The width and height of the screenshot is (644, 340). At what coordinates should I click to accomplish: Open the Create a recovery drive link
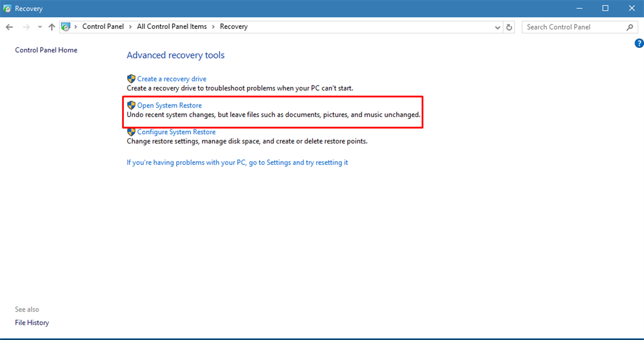[172, 79]
